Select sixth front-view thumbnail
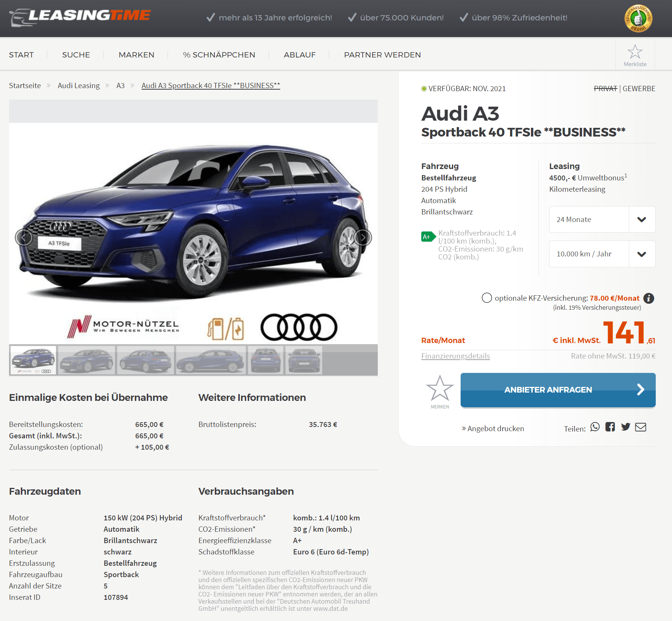 tap(304, 360)
